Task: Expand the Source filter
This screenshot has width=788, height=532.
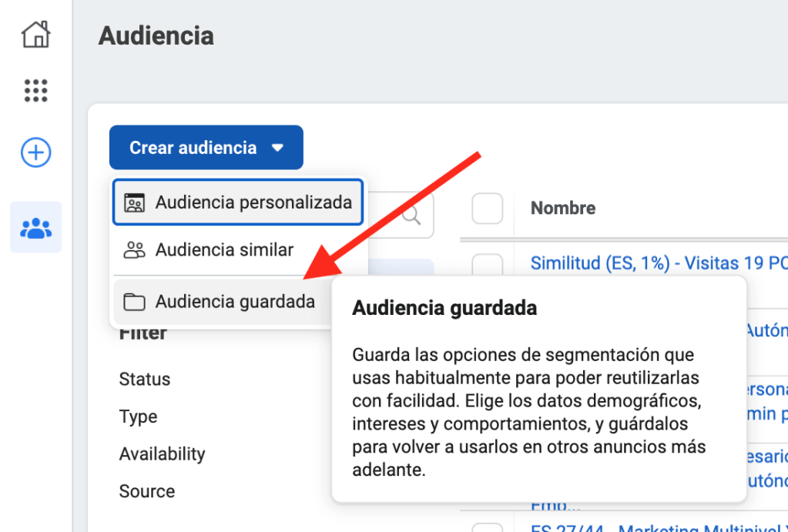Action: (147, 490)
